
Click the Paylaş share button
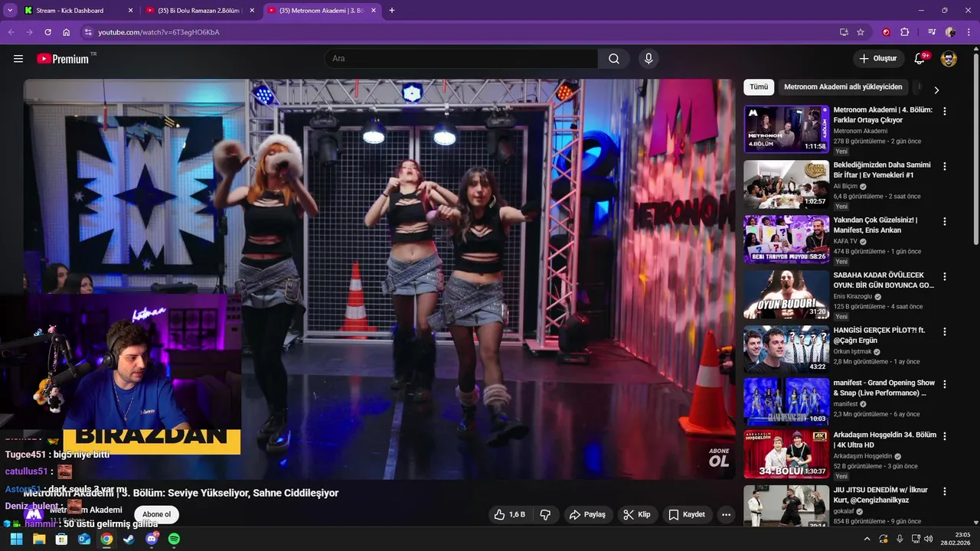pyautogui.click(x=587, y=514)
